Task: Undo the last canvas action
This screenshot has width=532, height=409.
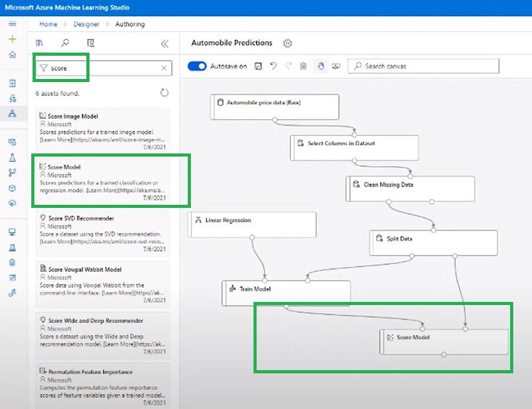Action: click(273, 66)
